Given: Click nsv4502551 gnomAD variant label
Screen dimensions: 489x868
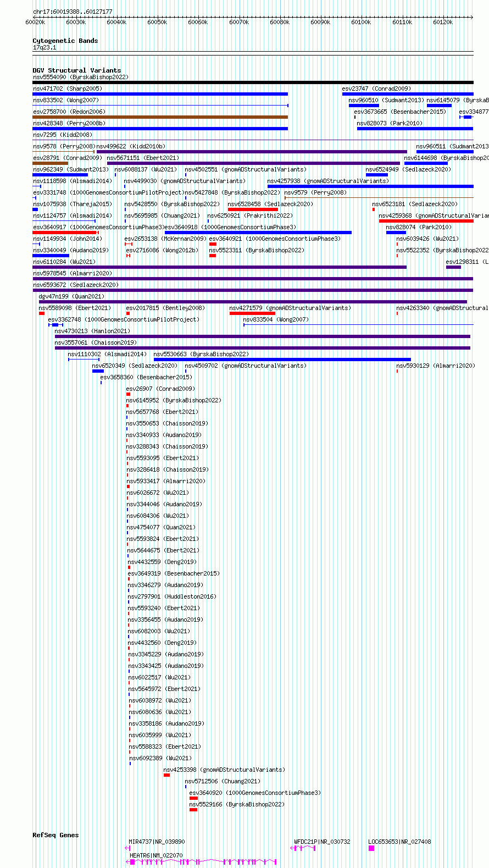Looking at the screenshot, I should pyautogui.click(x=246, y=169).
